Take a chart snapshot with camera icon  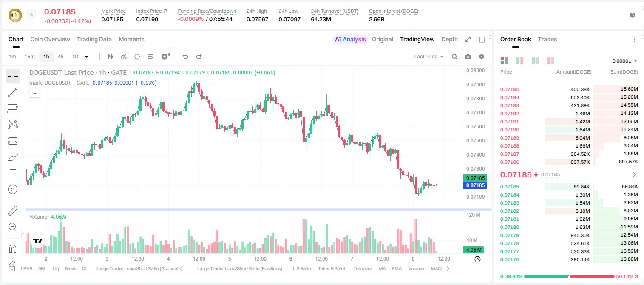pos(468,57)
